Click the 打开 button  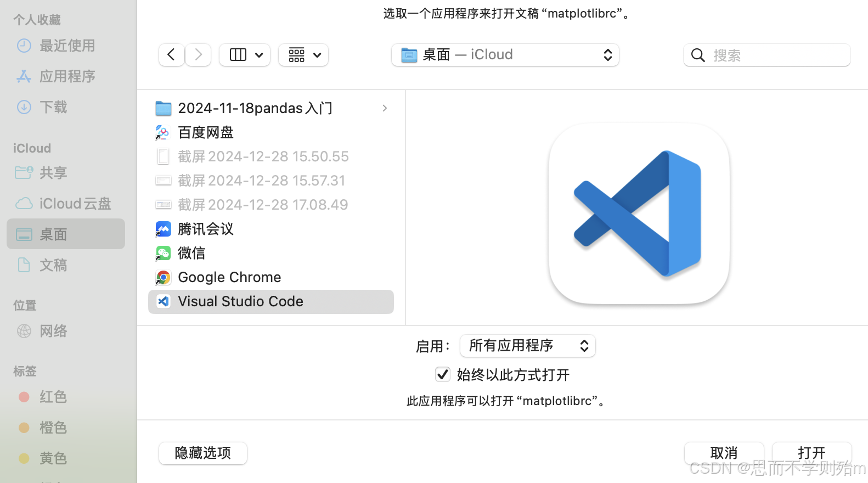point(812,453)
